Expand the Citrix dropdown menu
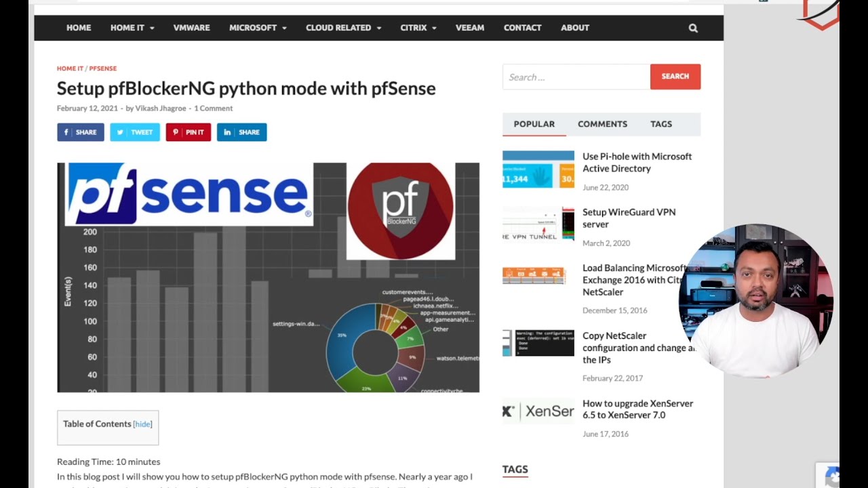The height and width of the screenshot is (488, 868). click(x=418, y=28)
